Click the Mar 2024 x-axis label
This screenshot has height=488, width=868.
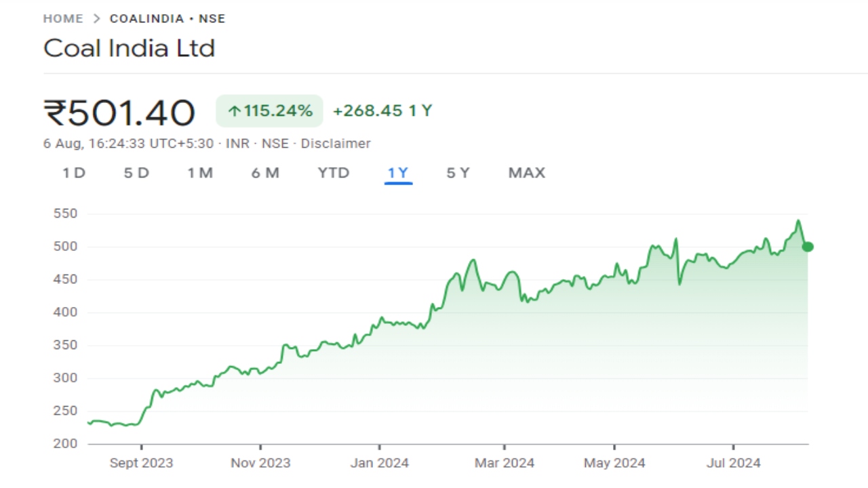pyautogui.click(x=504, y=464)
